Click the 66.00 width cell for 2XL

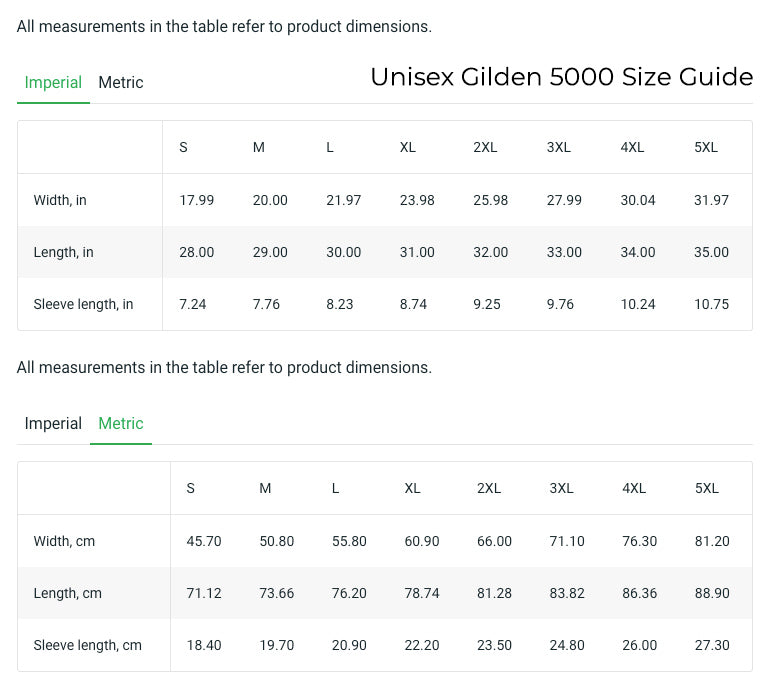click(x=494, y=541)
